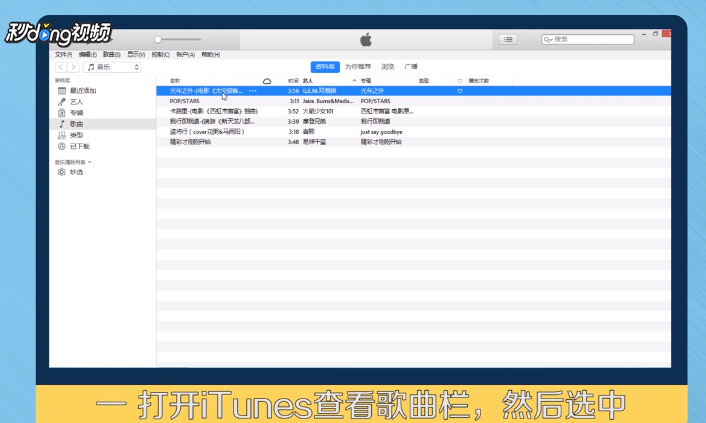Open the 帮助(H) menu

tap(210, 55)
